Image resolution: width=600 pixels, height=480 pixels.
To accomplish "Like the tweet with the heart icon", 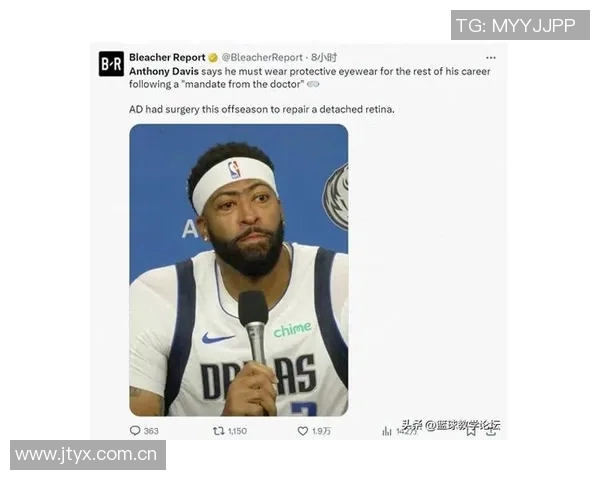I will [303, 431].
